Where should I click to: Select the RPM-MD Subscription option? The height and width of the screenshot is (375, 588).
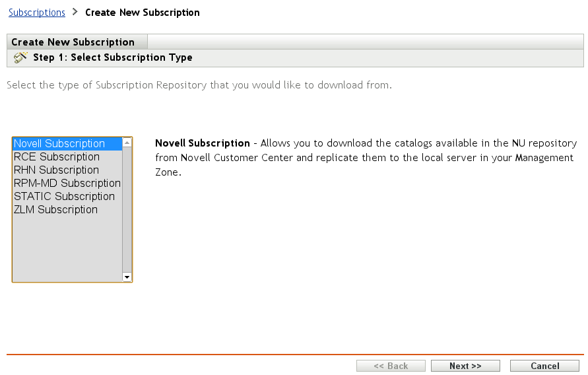click(x=67, y=184)
